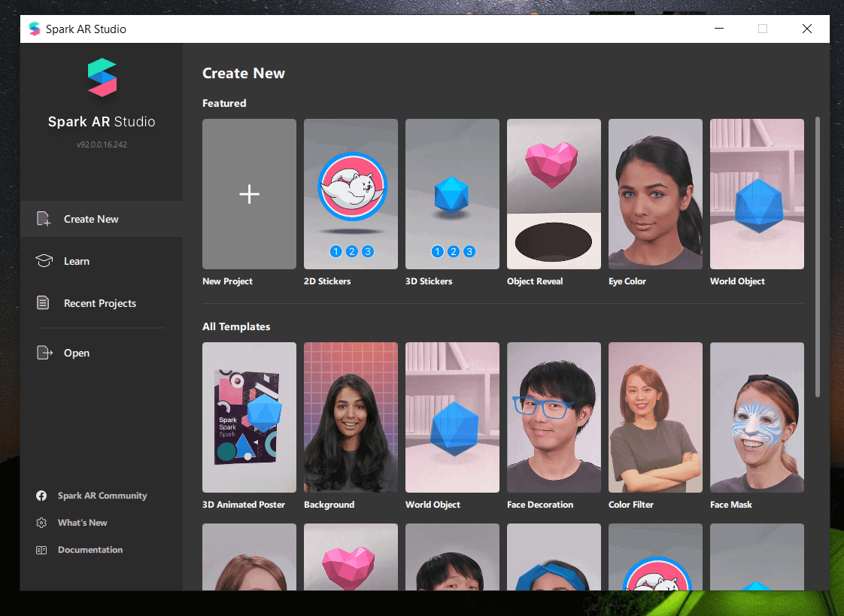Image resolution: width=844 pixels, height=616 pixels.
Task: Pick the Eye Color template thumbnail
Action: [655, 194]
